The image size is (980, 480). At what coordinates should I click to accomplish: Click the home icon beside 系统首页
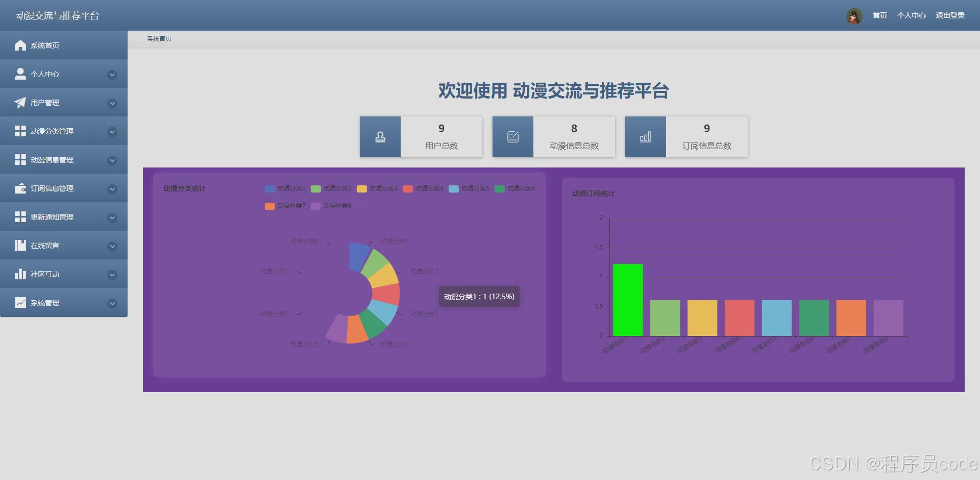[20, 45]
